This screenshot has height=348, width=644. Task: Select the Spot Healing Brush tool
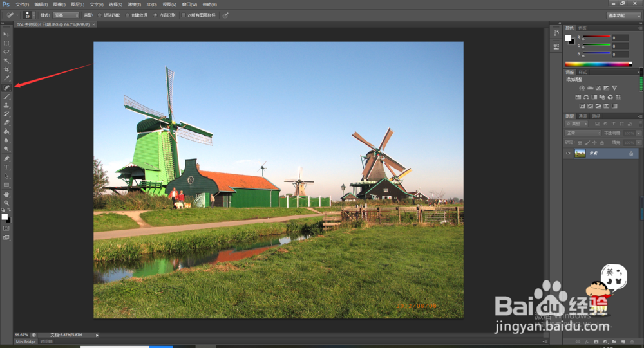pos(6,87)
